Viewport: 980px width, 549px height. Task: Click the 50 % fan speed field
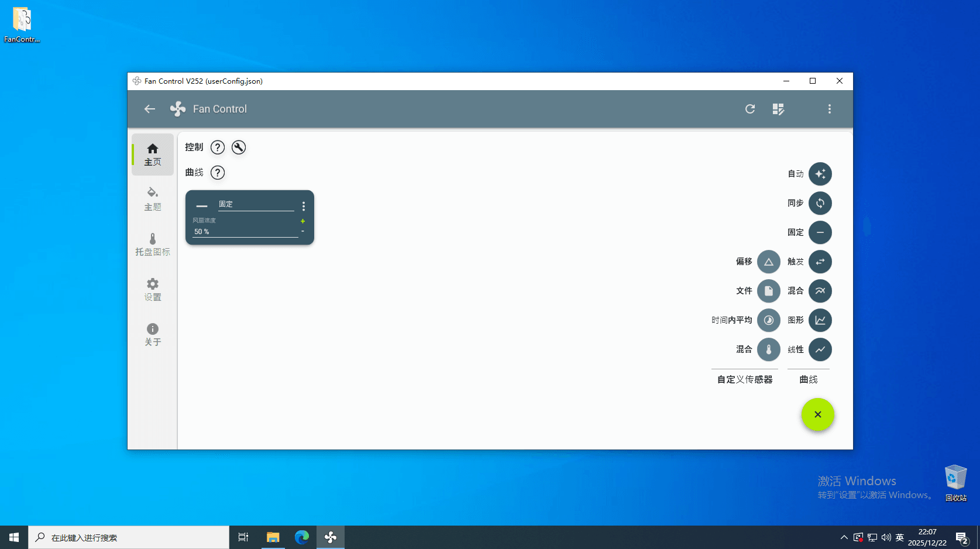click(x=245, y=232)
